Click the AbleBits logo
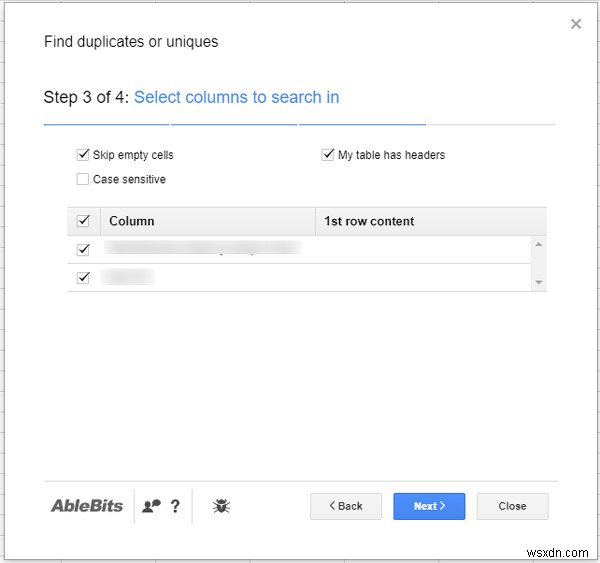Screen dimensions: 600x563 [87, 506]
